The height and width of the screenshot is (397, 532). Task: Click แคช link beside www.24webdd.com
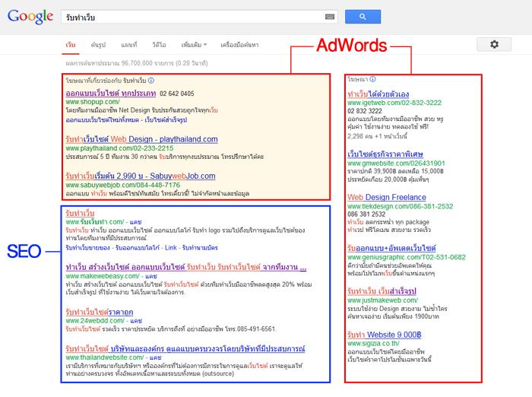click(136, 321)
